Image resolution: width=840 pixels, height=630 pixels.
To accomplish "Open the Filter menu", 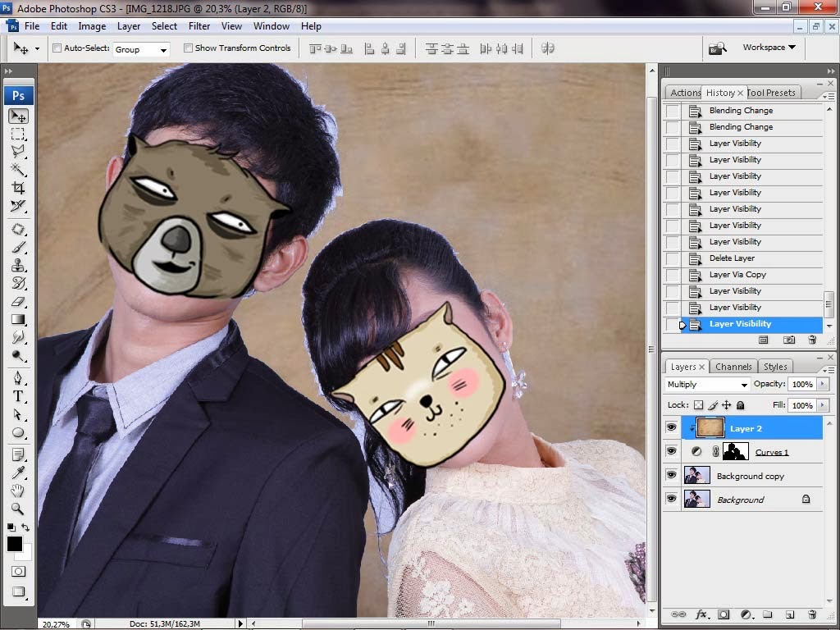I will click(199, 26).
